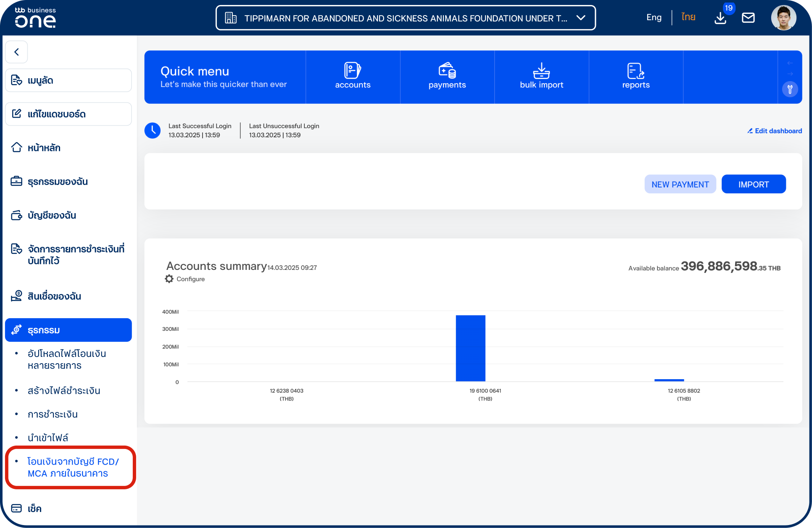Switch language to ไทย

pyautogui.click(x=688, y=18)
